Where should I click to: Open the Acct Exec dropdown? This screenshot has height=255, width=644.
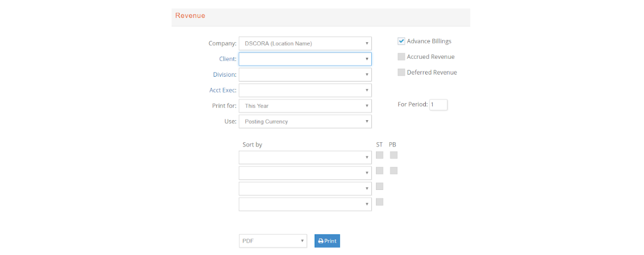pos(305,90)
